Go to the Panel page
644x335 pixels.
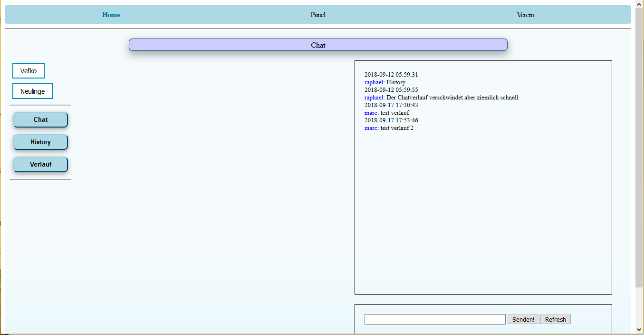pos(318,15)
